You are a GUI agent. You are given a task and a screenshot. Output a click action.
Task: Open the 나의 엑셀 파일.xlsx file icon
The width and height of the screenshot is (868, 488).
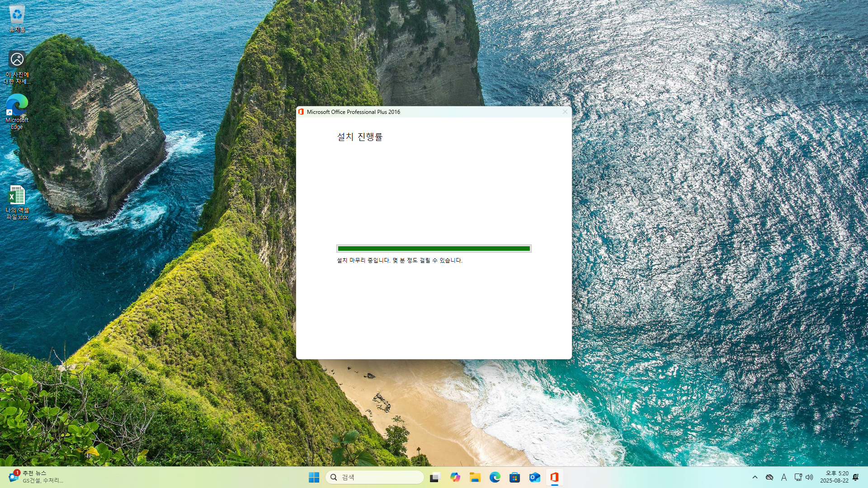tap(17, 202)
